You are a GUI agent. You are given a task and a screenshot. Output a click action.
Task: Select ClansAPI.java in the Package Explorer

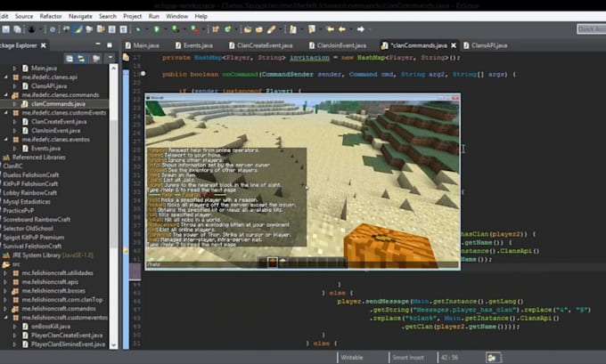click(49, 86)
